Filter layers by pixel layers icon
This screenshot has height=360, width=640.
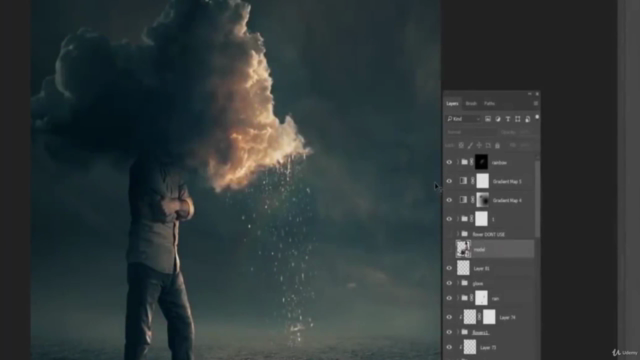point(488,119)
